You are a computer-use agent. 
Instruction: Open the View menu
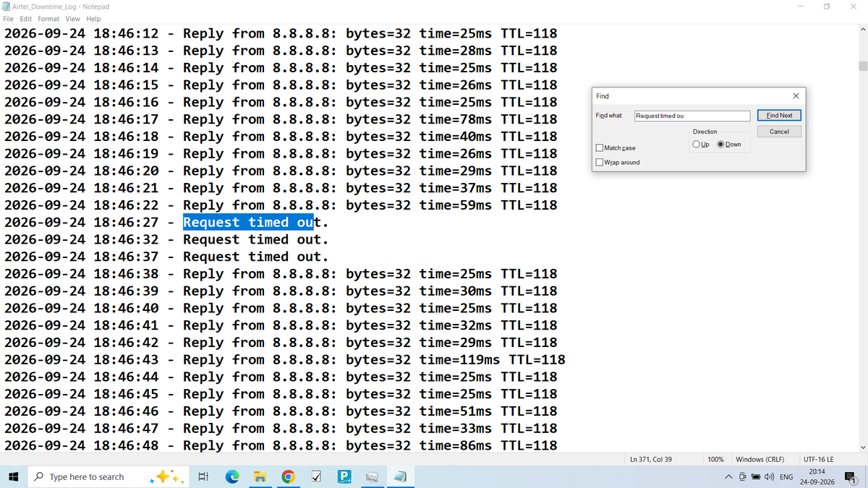click(x=73, y=19)
